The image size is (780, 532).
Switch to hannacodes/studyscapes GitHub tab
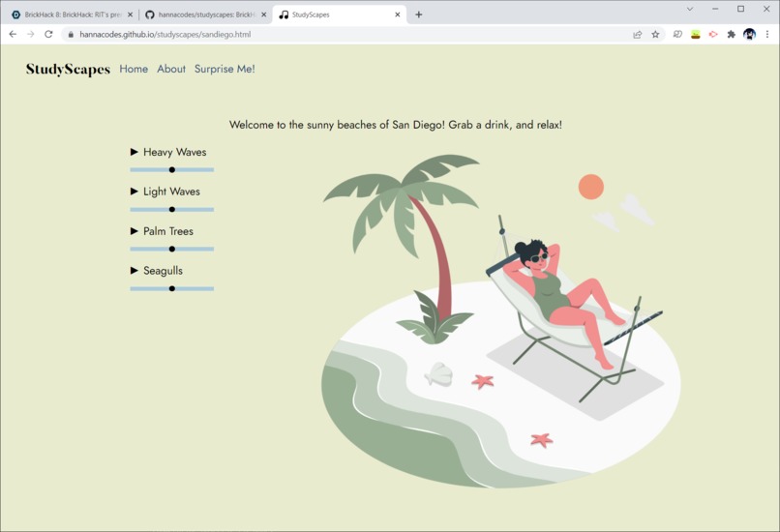point(205,15)
